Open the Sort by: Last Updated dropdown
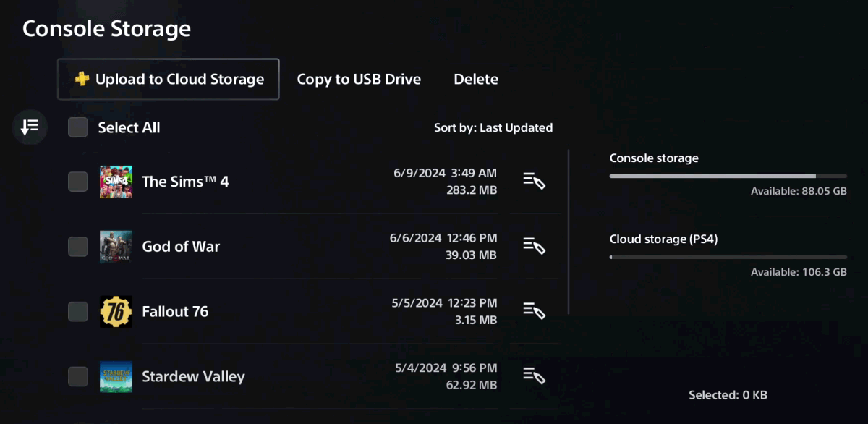Viewport: 868px width, 424px height. [x=493, y=128]
